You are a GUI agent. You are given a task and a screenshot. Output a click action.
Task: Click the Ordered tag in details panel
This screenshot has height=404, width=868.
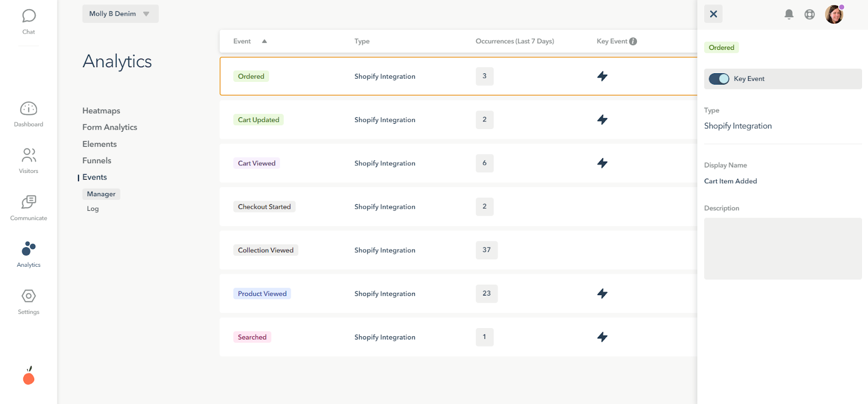click(722, 48)
